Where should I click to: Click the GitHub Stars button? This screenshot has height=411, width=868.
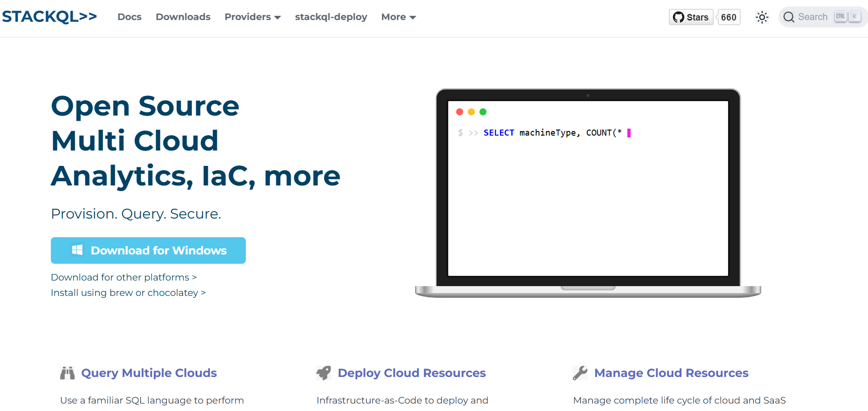point(691,17)
